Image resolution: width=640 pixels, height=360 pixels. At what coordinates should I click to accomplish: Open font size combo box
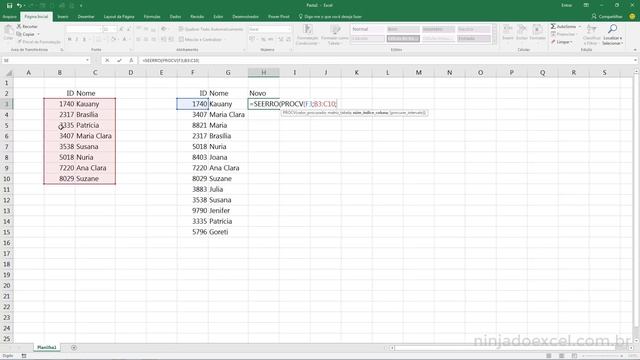[109, 29]
